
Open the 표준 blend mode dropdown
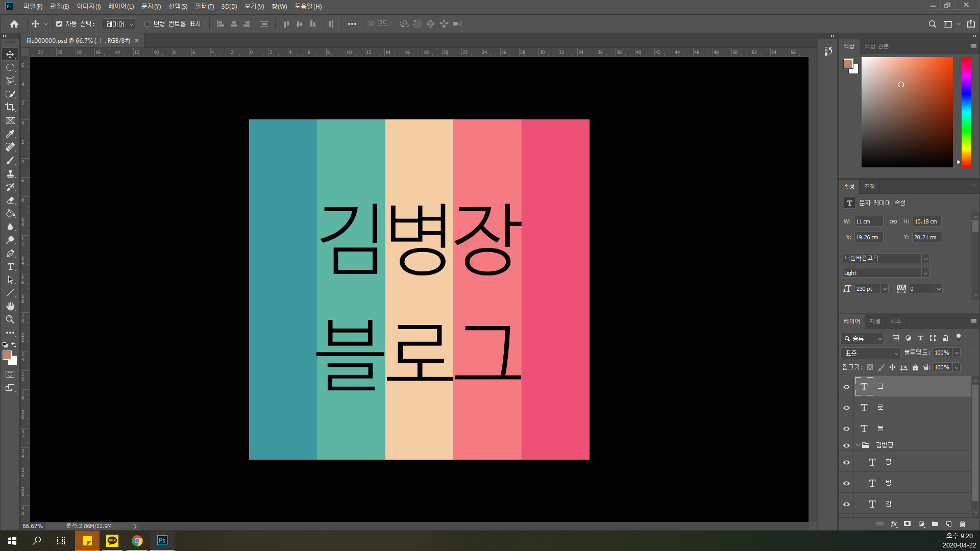click(871, 353)
